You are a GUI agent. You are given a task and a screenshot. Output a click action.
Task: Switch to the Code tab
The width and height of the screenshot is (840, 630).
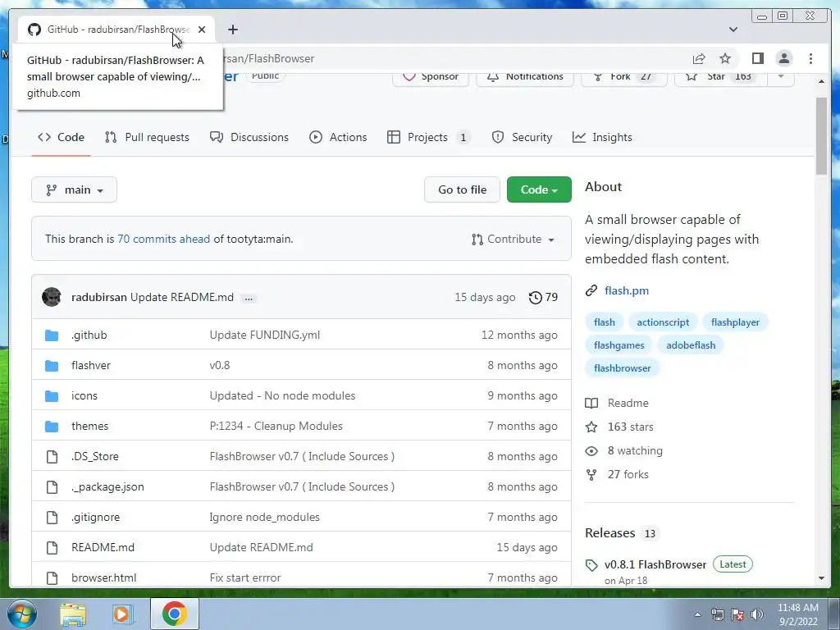(x=61, y=137)
